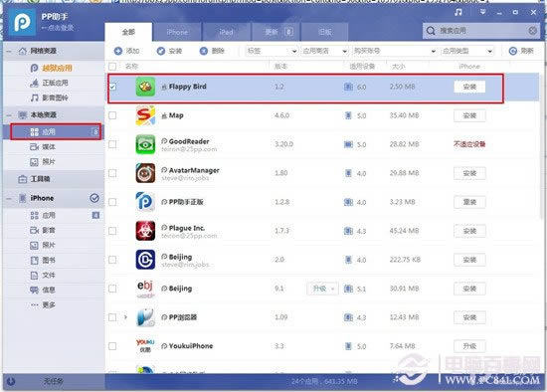547x392 pixels.
Task: Collapse the iPhone device section
Action: click(9, 199)
